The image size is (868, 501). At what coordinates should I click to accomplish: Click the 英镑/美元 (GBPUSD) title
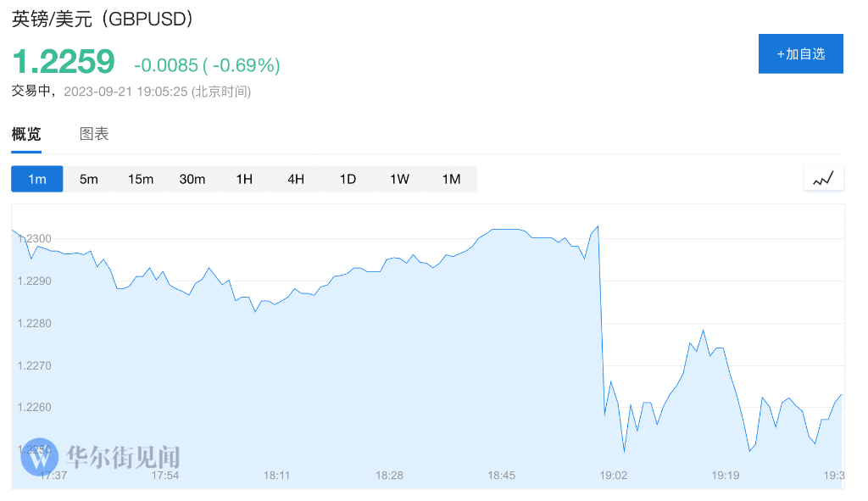pos(103,19)
